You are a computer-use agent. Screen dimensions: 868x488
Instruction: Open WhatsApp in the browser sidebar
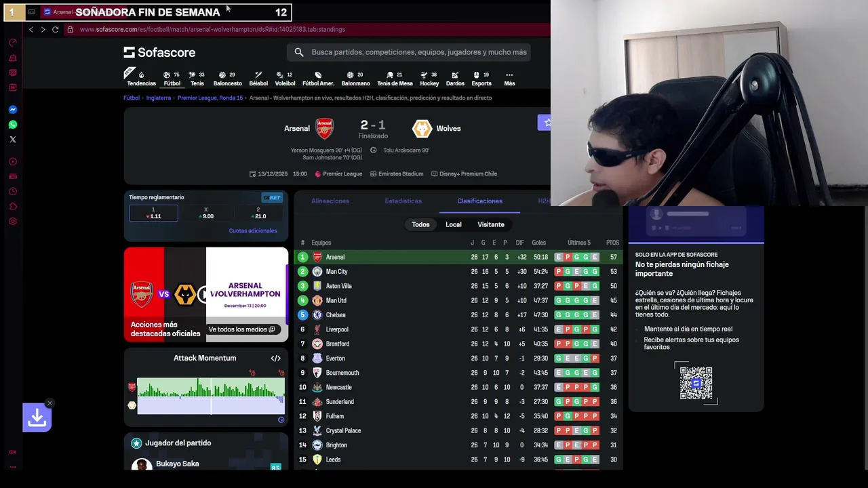[12, 125]
